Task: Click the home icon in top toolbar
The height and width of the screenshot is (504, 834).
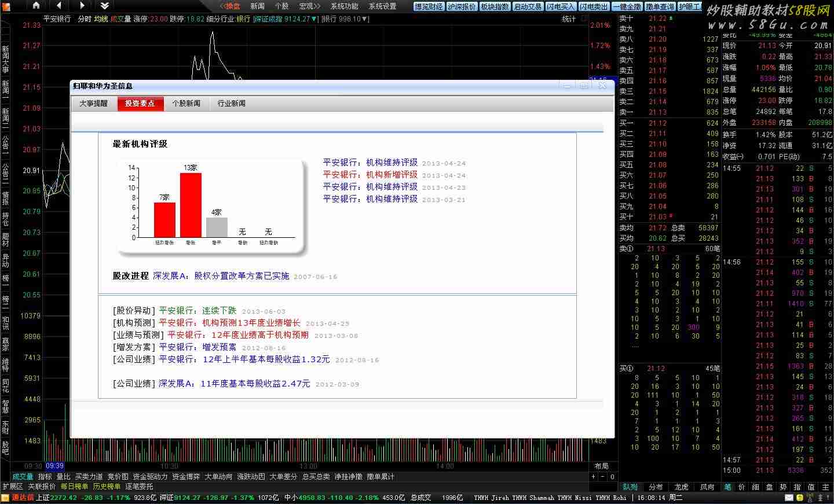Action: pyautogui.click(x=36, y=6)
